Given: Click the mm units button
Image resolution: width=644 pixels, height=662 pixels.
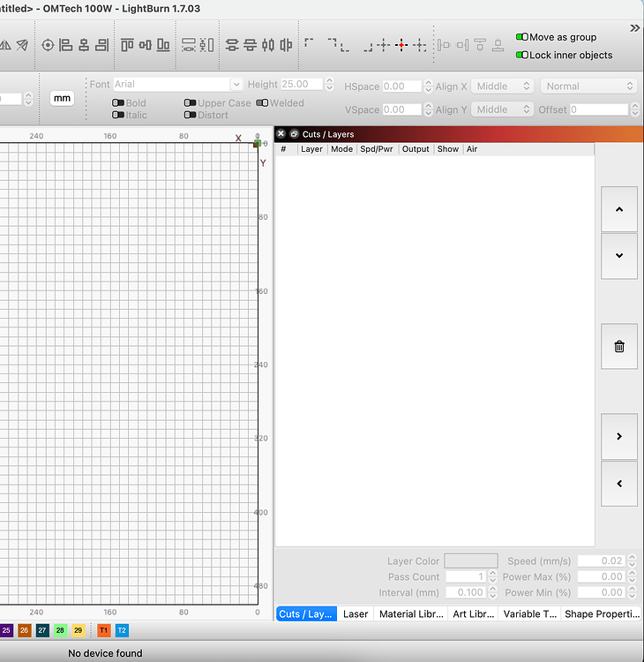Looking at the screenshot, I should pos(62,98).
